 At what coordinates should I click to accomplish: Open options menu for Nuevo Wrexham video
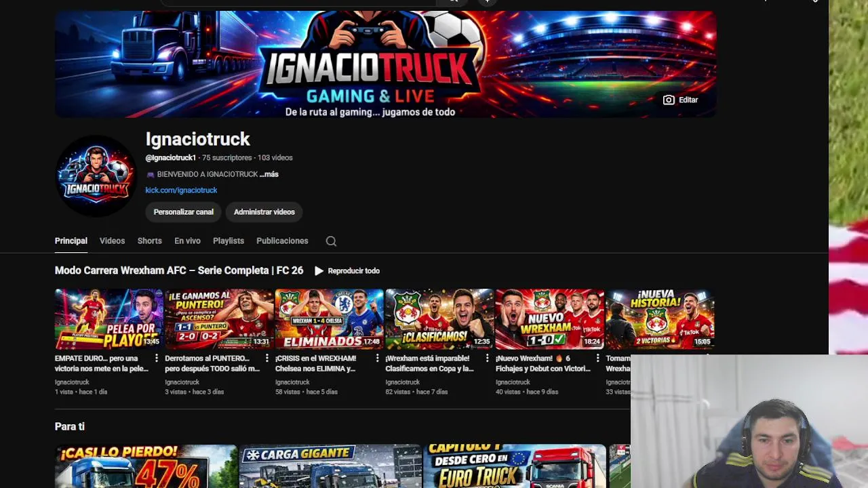tap(597, 359)
